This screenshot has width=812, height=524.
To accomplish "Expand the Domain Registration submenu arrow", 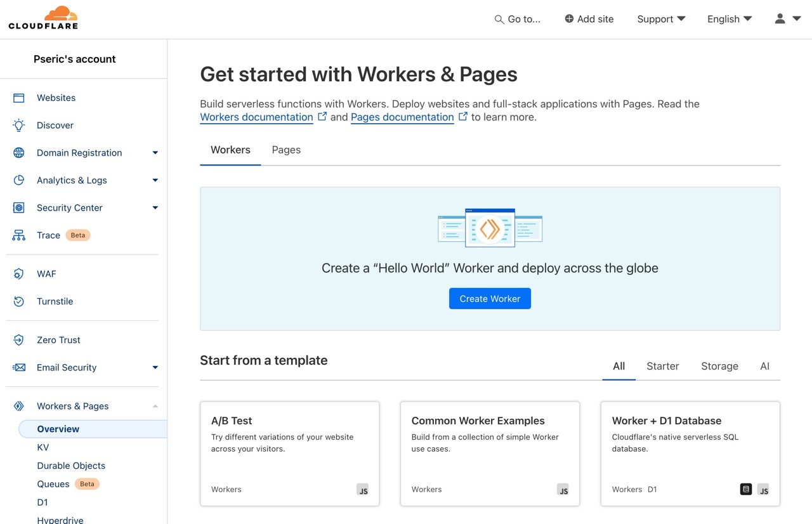I will pos(155,153).
